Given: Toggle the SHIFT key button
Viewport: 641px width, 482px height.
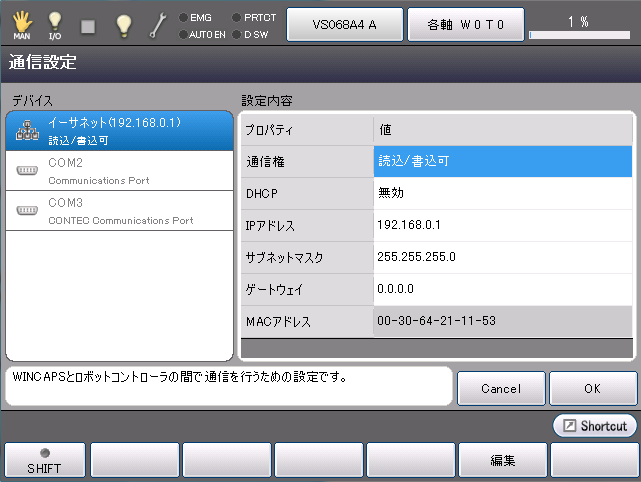Looking at the screenshot, I should [44, 461].
